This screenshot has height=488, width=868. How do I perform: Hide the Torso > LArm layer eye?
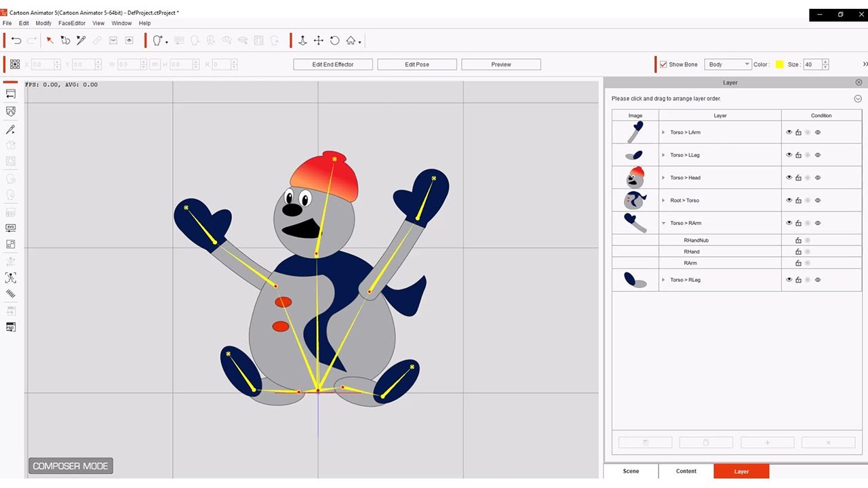pyautogui.click(x=789, y=132)
